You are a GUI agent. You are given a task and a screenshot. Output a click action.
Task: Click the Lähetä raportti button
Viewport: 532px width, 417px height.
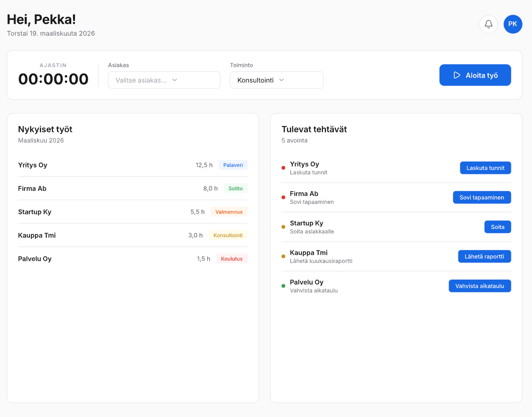tap(484, 256)
